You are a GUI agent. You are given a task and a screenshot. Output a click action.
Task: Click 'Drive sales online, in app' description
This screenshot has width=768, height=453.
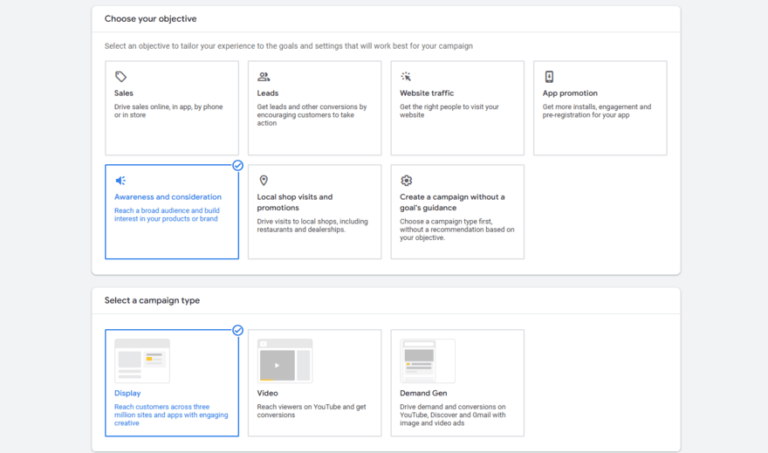168,111
